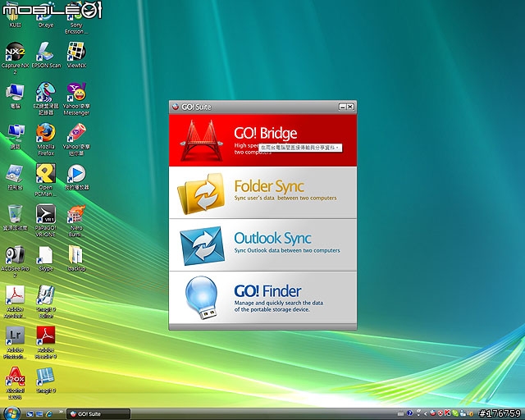
Task: Close the GO! Suite window
Action: click(350, 107)
